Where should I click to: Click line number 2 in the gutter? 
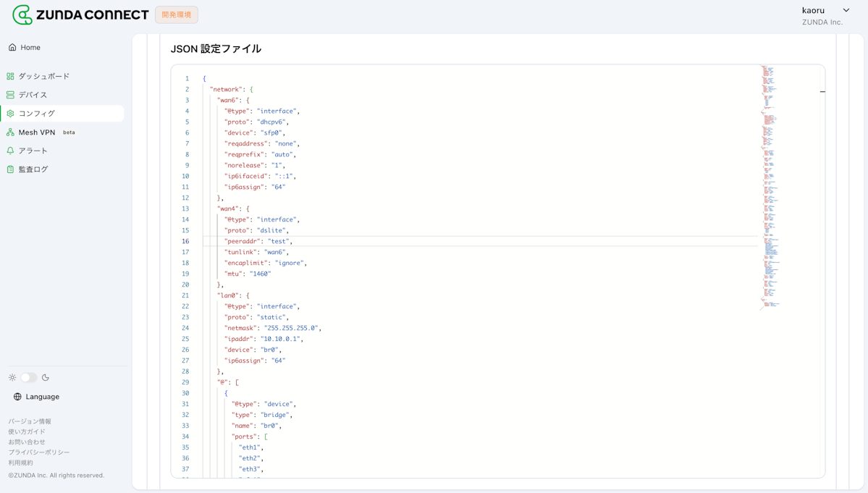[187, 89]
